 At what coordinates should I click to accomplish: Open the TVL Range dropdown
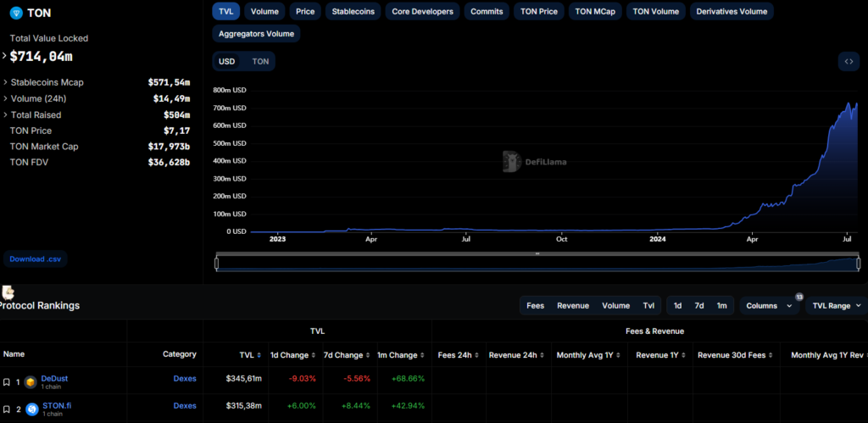click(837, 305)
